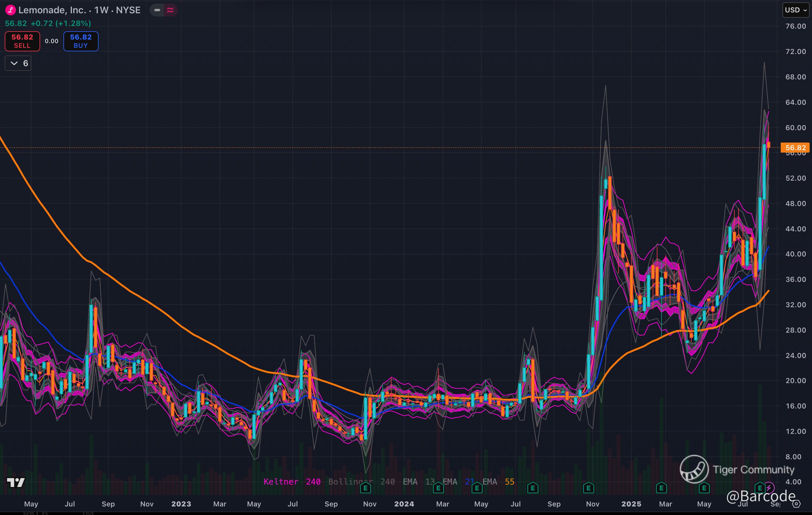Click the earnings marker before Mar 2025

[x=661, y=488]
